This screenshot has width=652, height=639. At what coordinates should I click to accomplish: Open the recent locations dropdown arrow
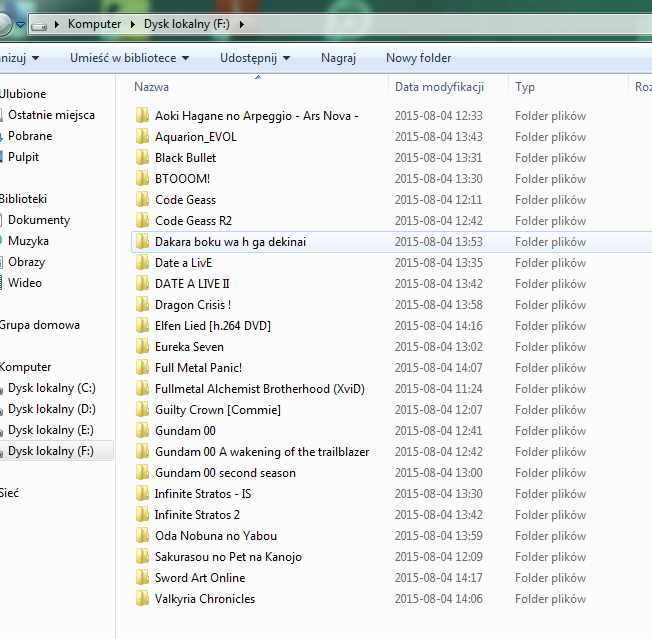pyautogui.click(x=20, y=25)
